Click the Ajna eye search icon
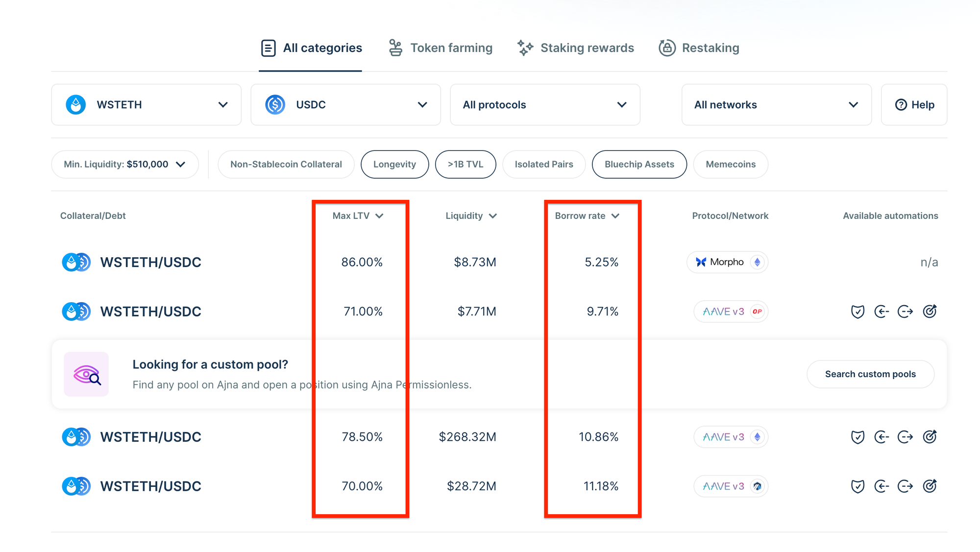 tap(86, 374)
